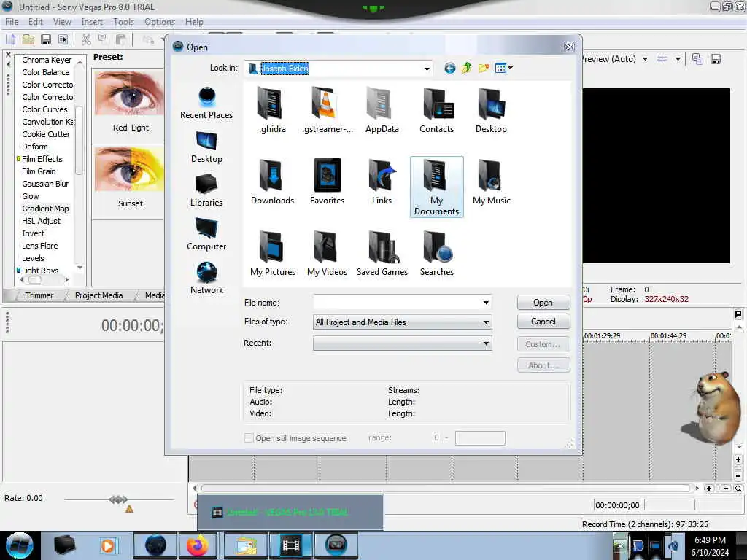
Task: Click the playback Rate slider handle
Action: pyautogui.click(x=118, y=499)
